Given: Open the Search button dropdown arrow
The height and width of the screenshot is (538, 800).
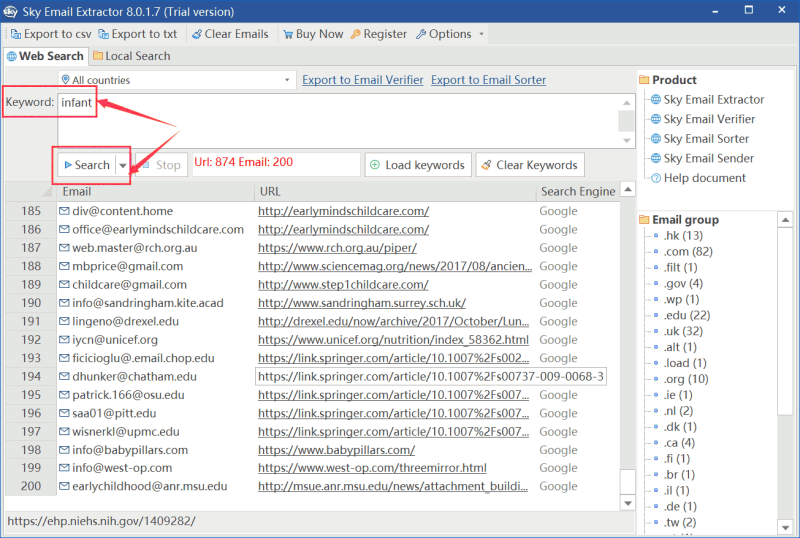Looking at the screenshot, I should tap(123, 165).
